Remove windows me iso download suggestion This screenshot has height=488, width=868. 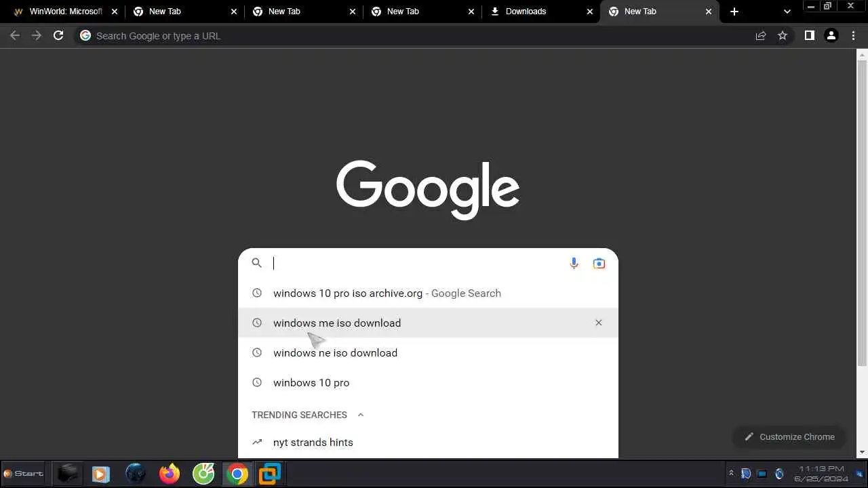pos(599,323)
